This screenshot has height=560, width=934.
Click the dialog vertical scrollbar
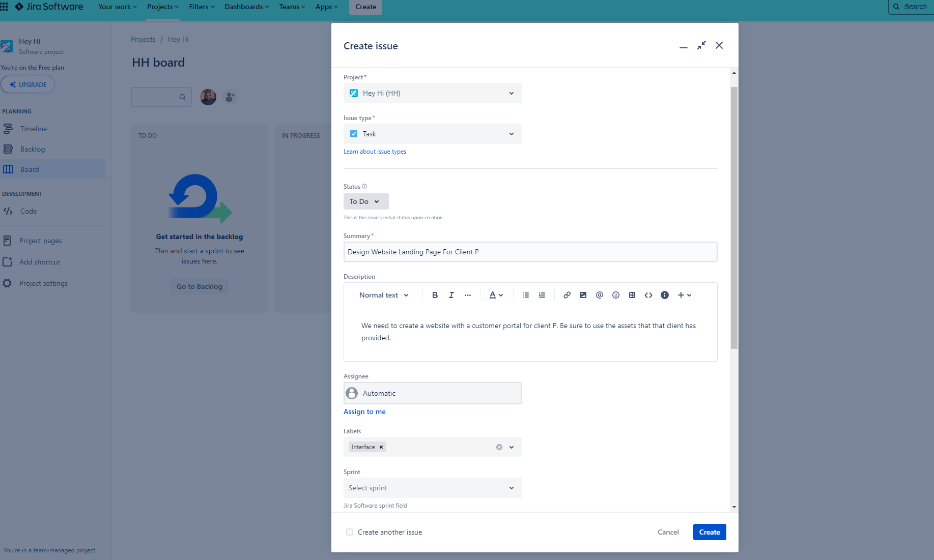coord(734,218)
